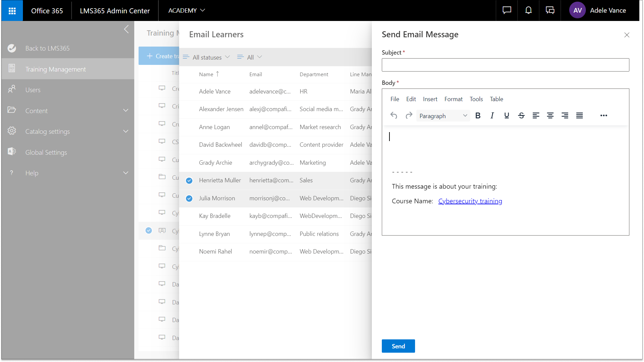
Task: Click the Send button
Action: pyautogui.click(x=398, y=346)
